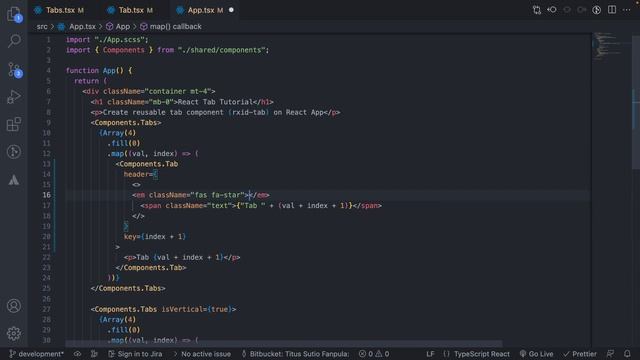
Task: Open the App.tsx breadcrumb dropdown
Action: click(x=78, y=27)
